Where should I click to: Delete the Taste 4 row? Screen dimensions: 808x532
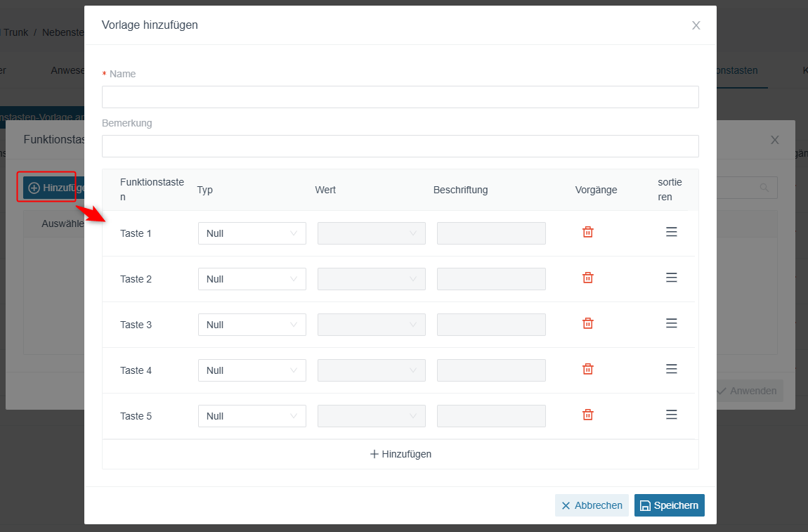[587, 369]
